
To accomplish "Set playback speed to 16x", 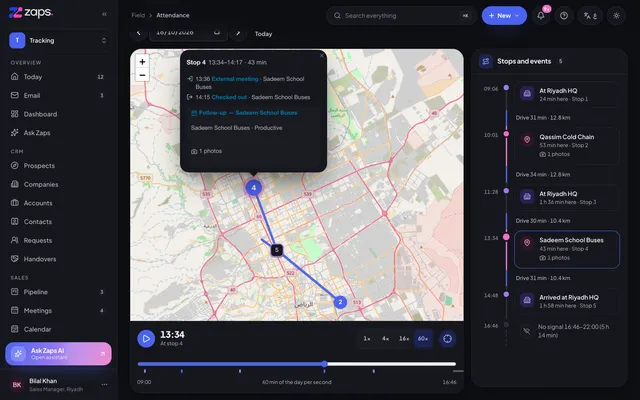I will [x=404, y=338].
